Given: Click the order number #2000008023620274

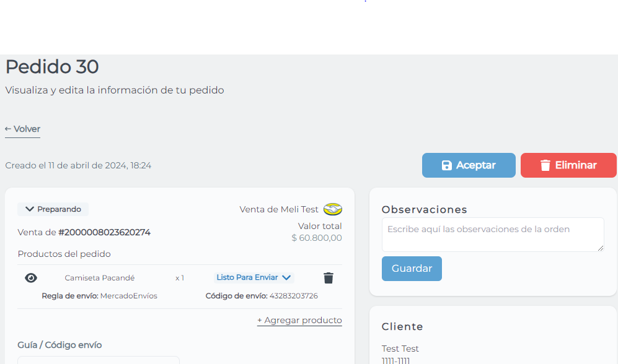Looking at the screenshot, I should click(104, 232).
